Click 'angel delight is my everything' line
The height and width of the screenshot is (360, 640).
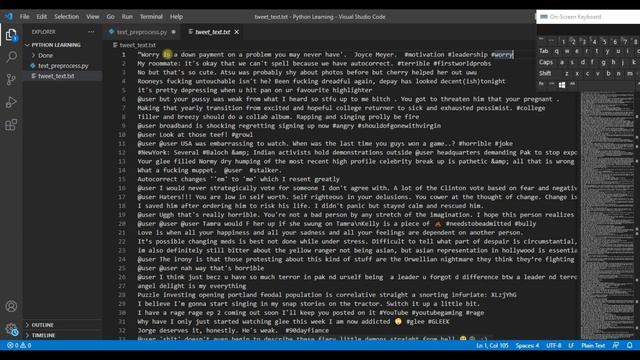(192, 286)
